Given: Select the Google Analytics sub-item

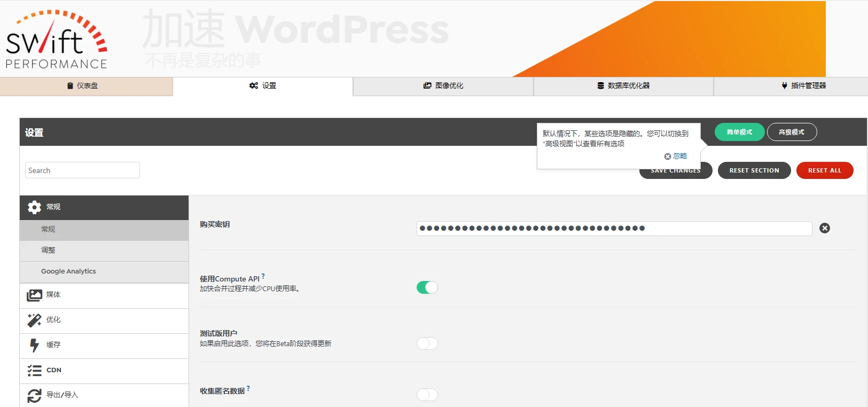Looking at the screenshot, I should pos(104,272).
